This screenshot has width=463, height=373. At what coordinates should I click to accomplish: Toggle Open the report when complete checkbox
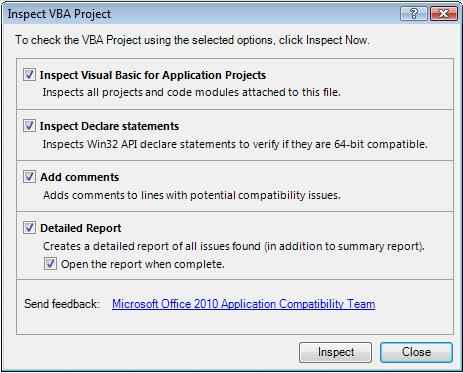[50, 264]
